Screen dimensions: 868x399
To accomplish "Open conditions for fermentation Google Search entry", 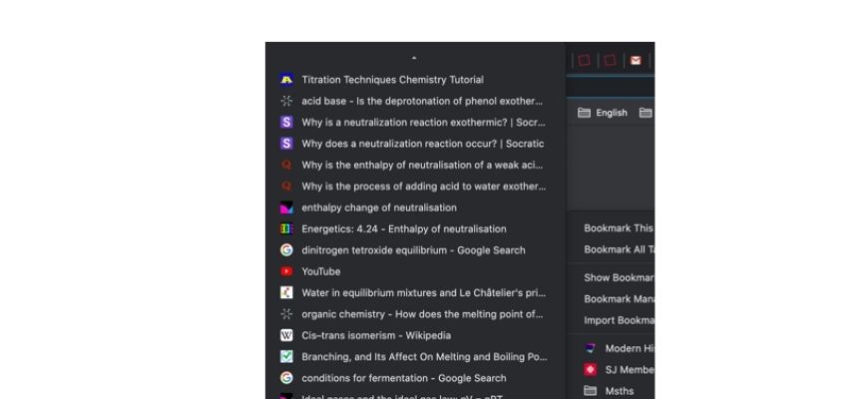I will click(415, 378).
